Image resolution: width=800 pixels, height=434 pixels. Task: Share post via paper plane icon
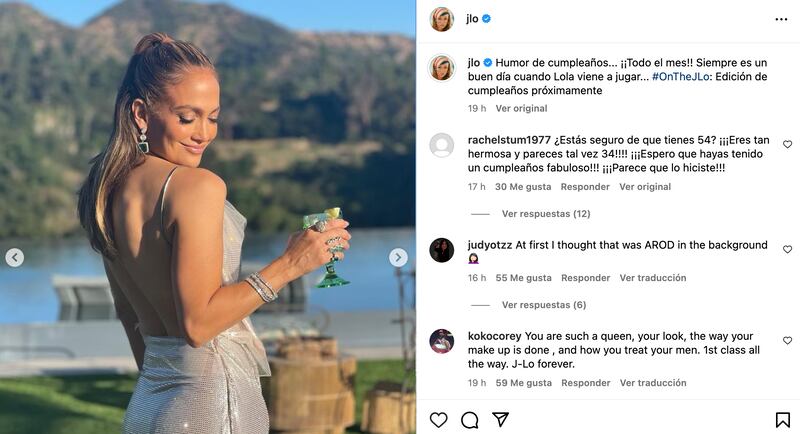500,420
